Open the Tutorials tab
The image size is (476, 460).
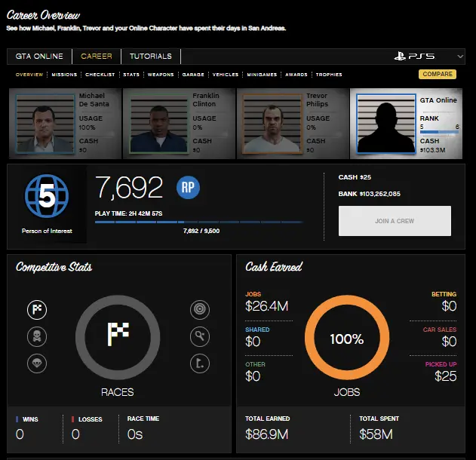coord(150,57)
